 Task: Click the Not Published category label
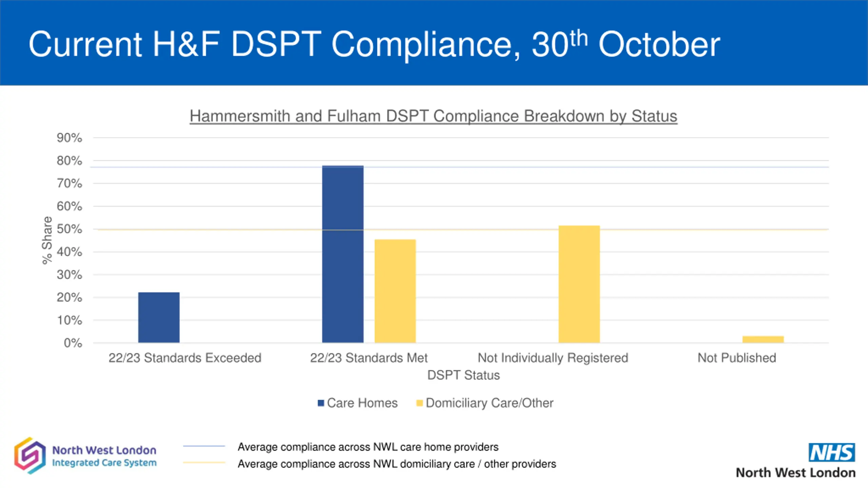click(737, 358)
